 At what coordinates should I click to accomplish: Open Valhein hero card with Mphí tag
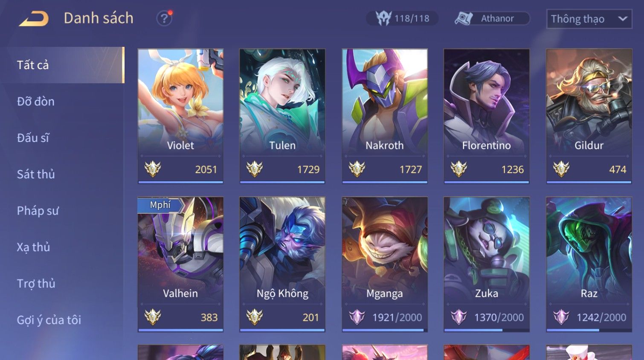pyautogui.click(x=180, y=264)
